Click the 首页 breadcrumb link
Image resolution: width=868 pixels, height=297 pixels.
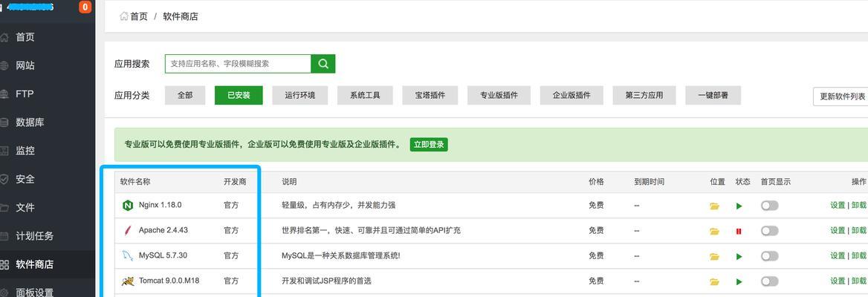tap(139, 16)
